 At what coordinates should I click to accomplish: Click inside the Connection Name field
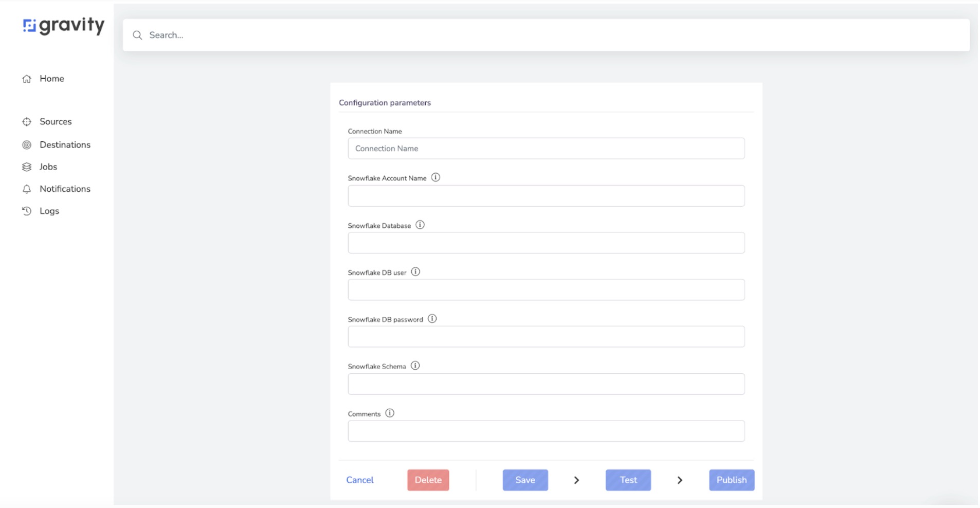pyautogui.click(x=546, y=148)
